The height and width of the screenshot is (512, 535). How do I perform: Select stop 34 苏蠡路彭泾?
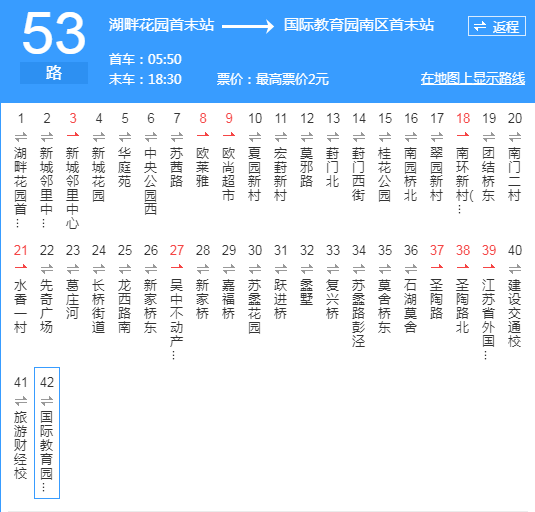point(359,313)
